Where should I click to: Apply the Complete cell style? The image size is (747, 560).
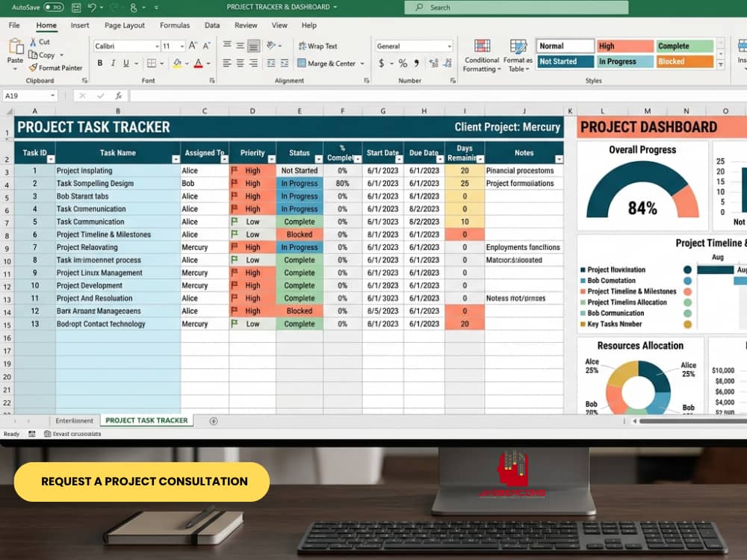[x=684, y=46]
